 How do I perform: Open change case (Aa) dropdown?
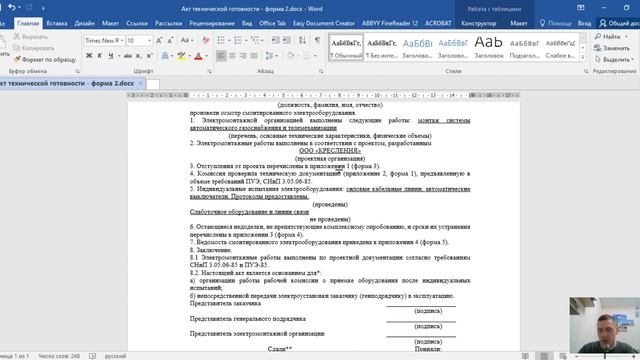pyautogui.click(x=187, y=40)
